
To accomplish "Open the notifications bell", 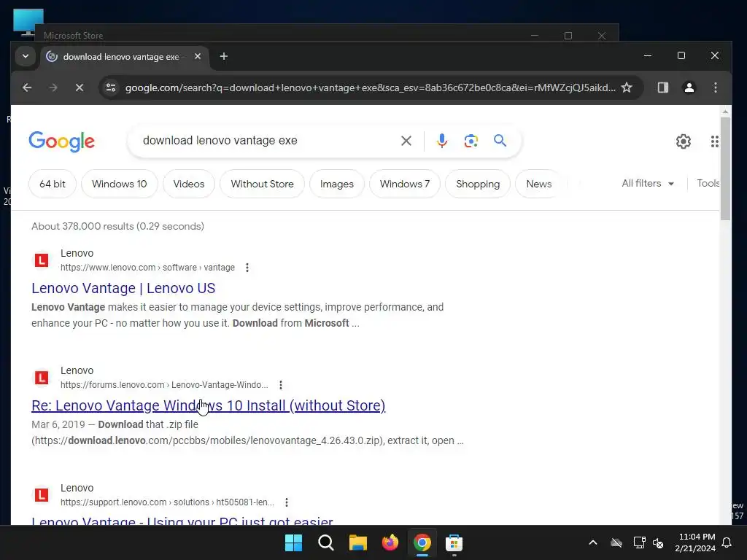I will (727, 542).
